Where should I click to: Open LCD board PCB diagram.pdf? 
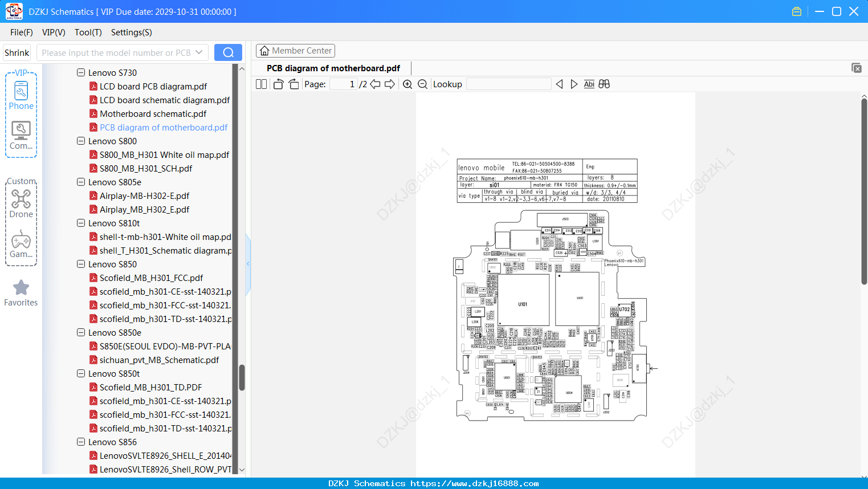click(153, 87)
